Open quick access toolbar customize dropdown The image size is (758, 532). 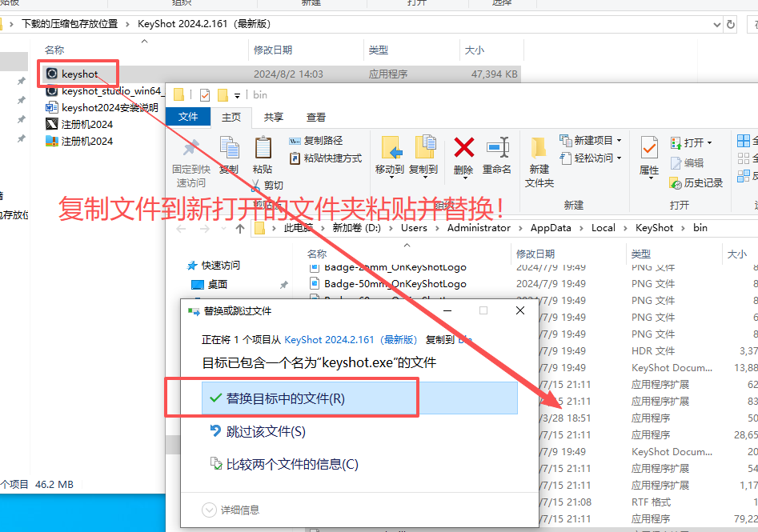pyautogui.click(x=237, y=96)
